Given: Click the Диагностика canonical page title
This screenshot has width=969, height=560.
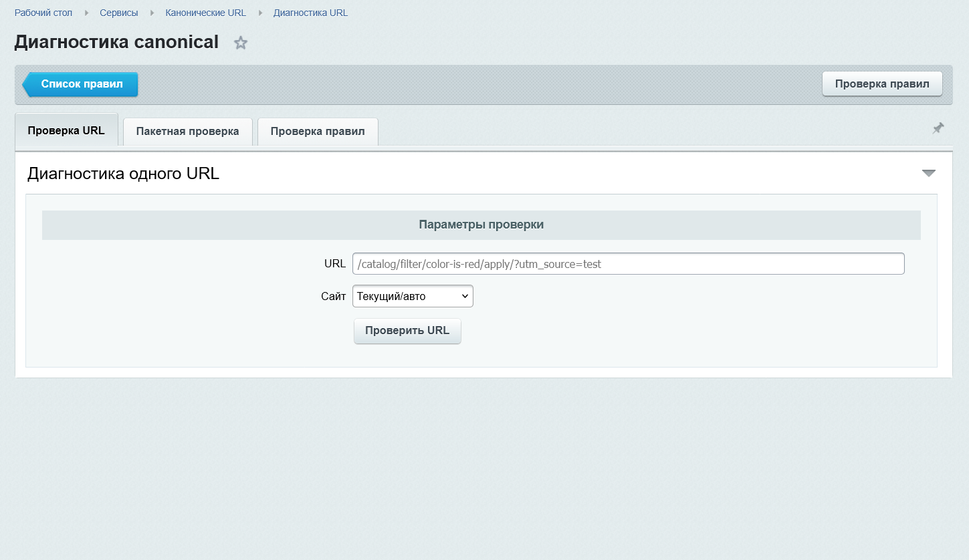Looking at the screenshot, I should coord(116,42).
